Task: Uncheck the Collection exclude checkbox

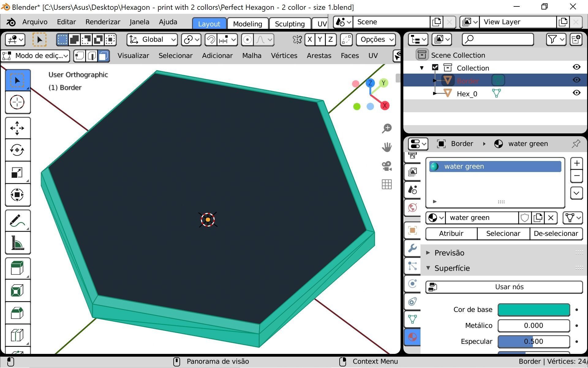Action: tap(435, 67)
